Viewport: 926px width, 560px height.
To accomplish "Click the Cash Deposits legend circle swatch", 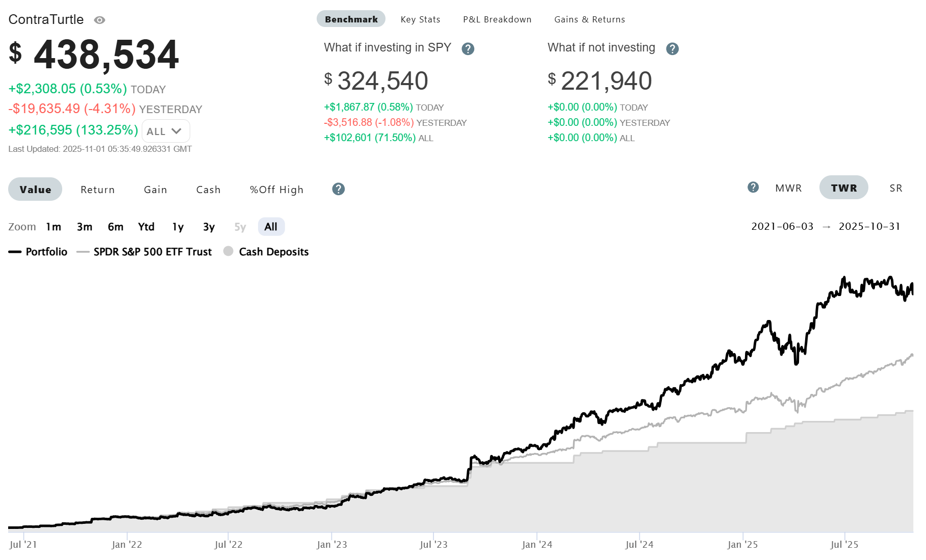I will pyautogui.click(x=228, y=251).
